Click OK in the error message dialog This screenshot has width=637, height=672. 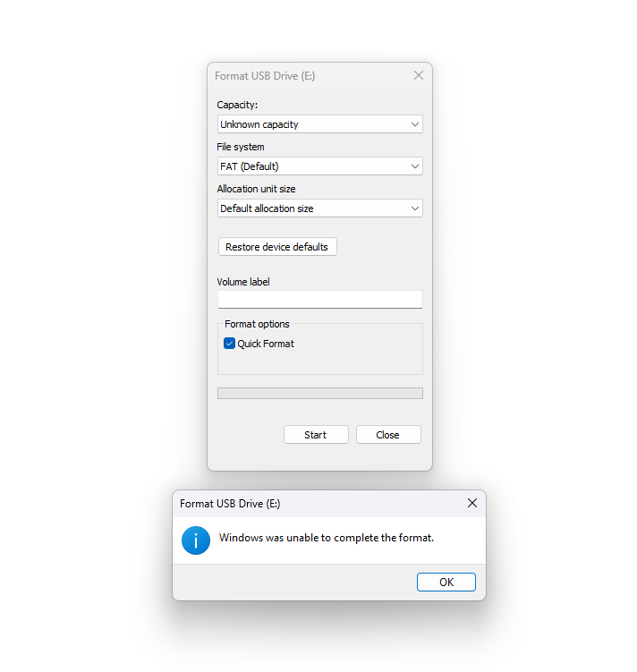(x=446, y=582)
